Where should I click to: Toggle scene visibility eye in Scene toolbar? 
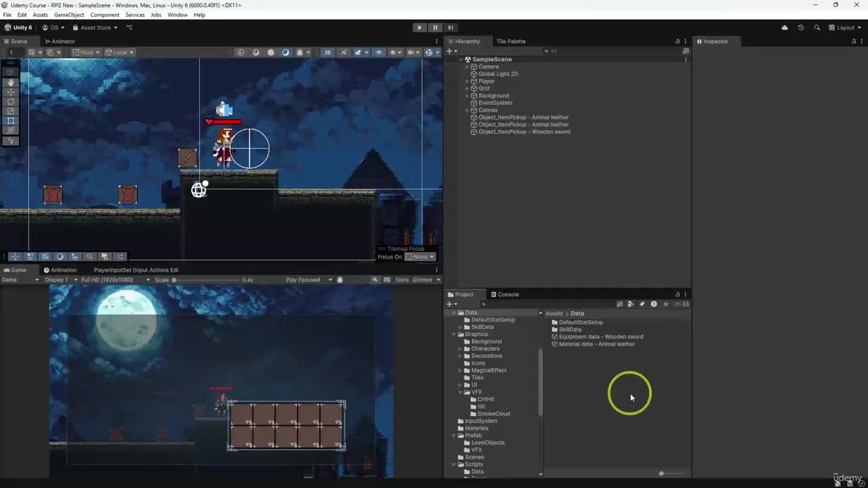pos(379,52)
